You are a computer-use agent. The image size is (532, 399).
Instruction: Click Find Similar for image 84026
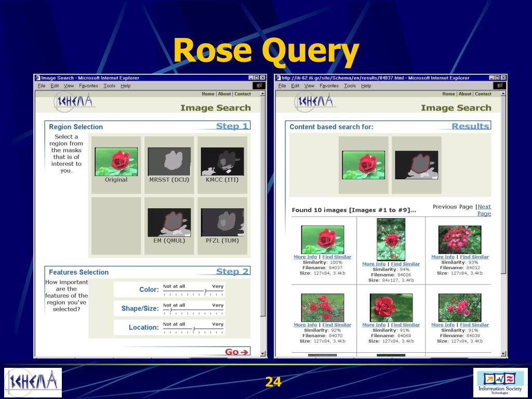[405, 264]
